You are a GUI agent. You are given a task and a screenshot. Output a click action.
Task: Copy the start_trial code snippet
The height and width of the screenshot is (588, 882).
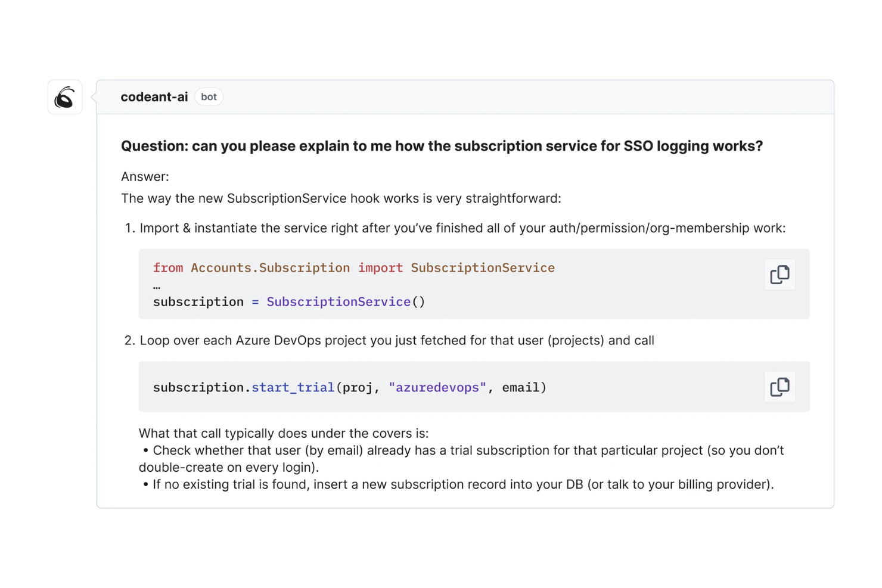tap(779, 387)
